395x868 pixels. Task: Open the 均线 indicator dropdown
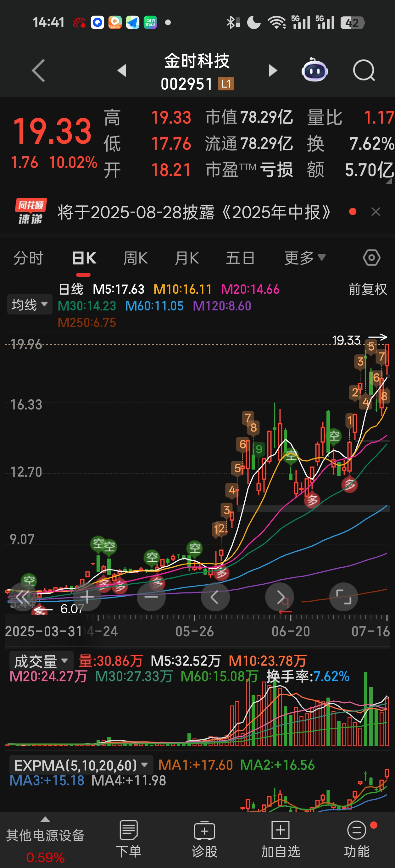(30, 304)
